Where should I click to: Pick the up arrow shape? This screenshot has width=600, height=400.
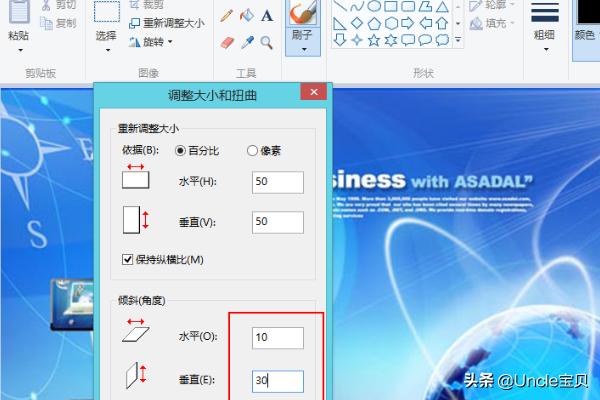point(442,23)
